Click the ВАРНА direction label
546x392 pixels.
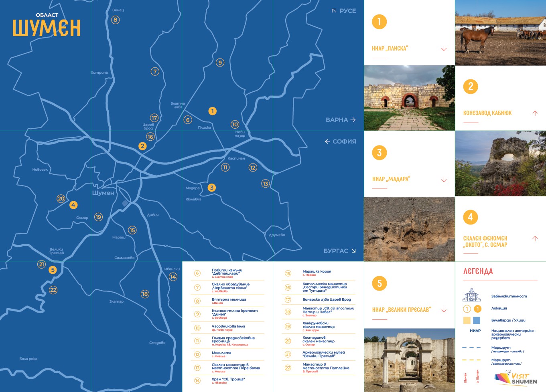click(x=340, y=120)
